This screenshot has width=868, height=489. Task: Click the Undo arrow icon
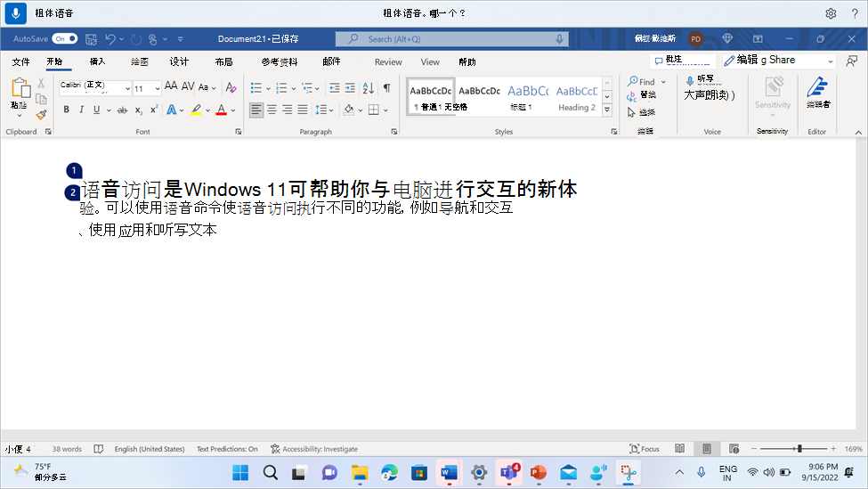coord(110,39)
